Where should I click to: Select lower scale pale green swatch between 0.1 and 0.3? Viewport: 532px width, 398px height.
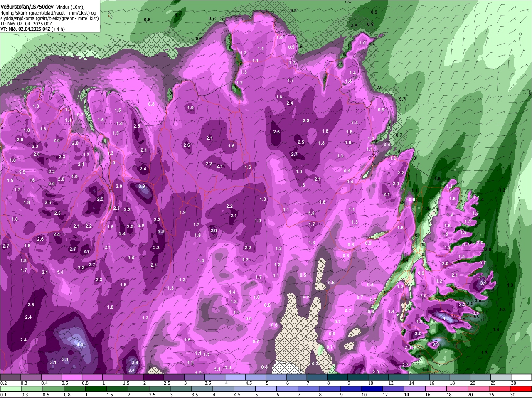pyautogui.click(x=11, y=389)
